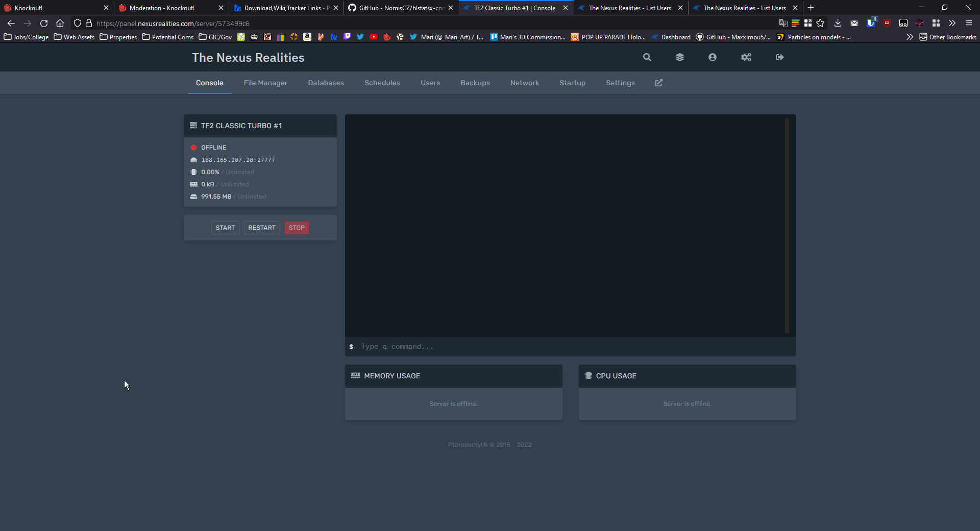This screenshot has height=531, width=980.
Task: Expand the Web Assets bookmarks folder
Action: pos(75,37)
